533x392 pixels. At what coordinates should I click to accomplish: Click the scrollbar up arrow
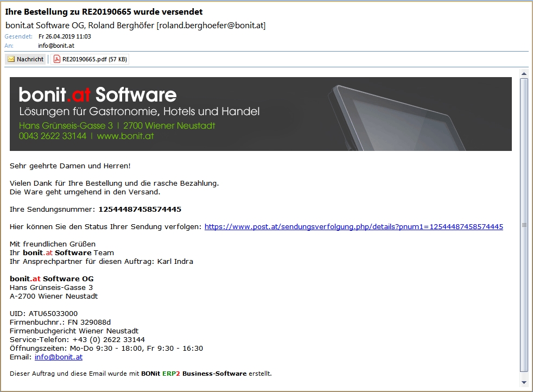click(524, 73)
